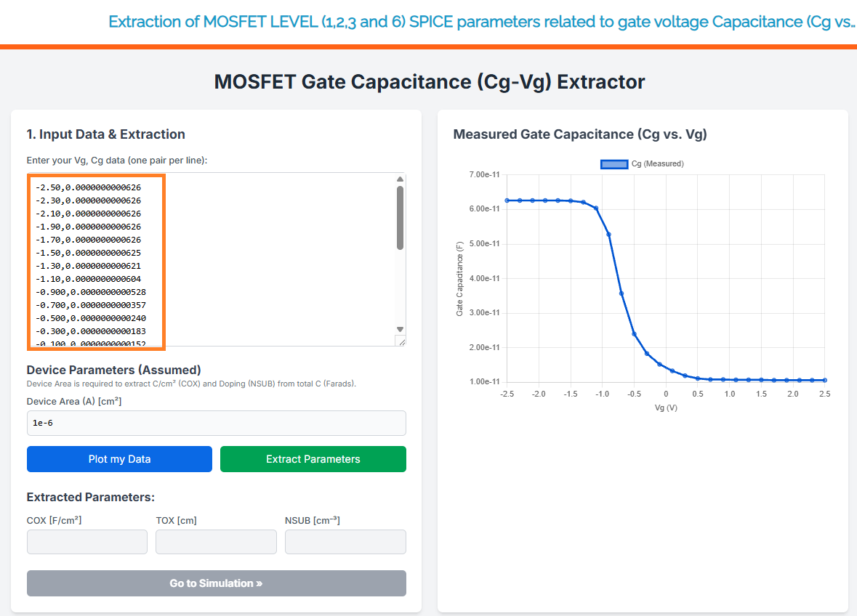The height and width of the screenshot is (616, 857).
Task: Click the first chart data point at Vg -2.5
Action: coord(507,200)
